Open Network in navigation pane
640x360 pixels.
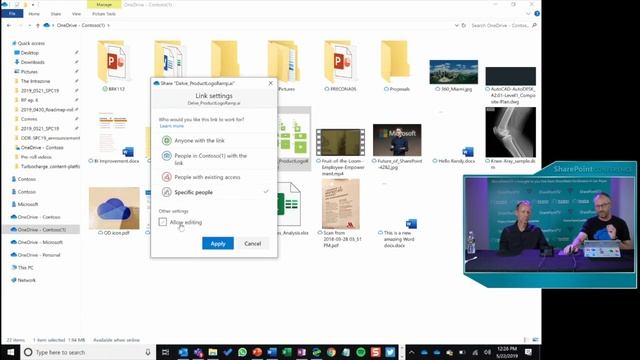click(x=24, y=280)
